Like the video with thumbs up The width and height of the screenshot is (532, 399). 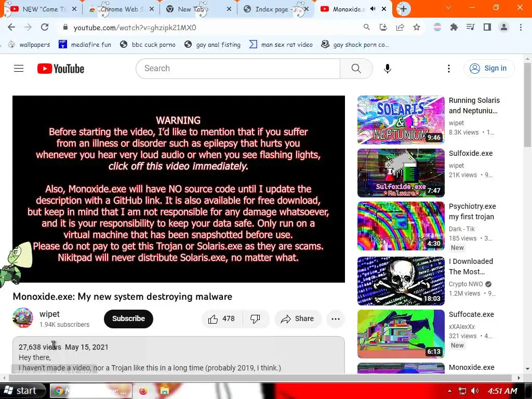[222, 319]
